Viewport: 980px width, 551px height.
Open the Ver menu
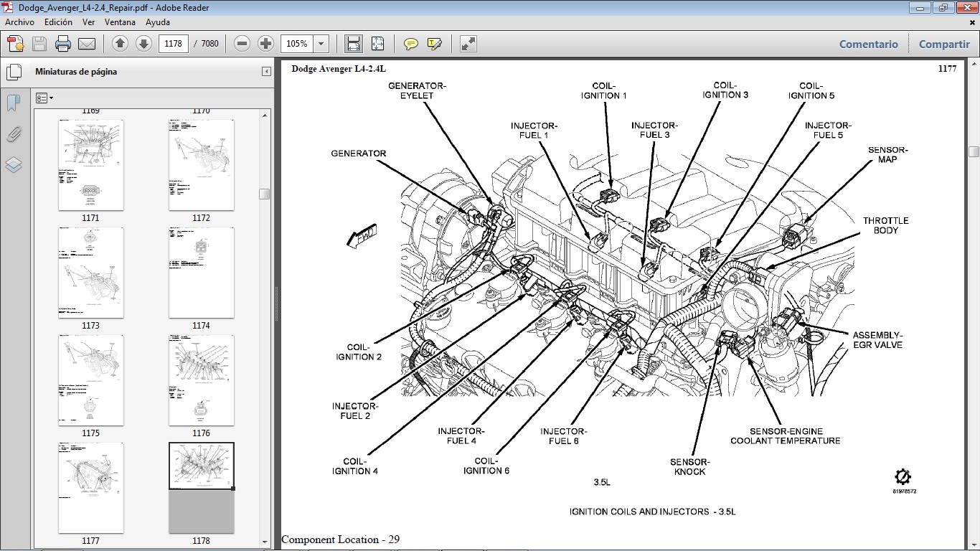pos(88,22)
